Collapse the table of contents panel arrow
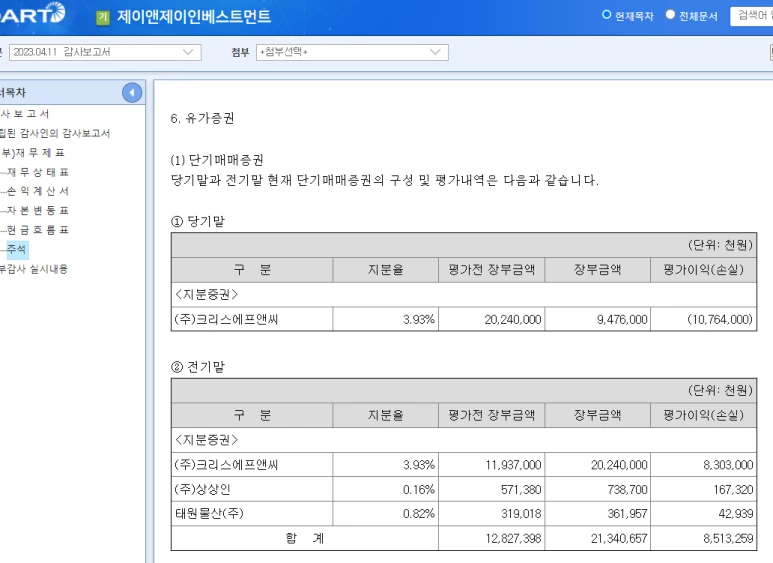 (132, 93)
